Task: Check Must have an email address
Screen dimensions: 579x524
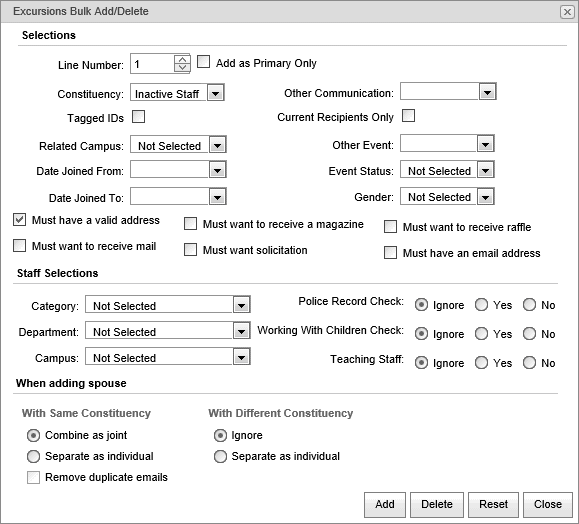Action: 390,253
